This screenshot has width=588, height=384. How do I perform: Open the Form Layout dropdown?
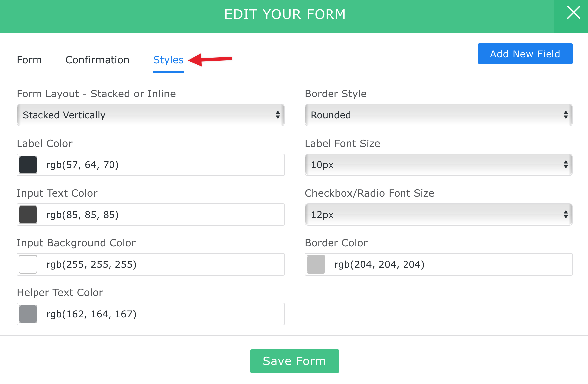[151, 115]
